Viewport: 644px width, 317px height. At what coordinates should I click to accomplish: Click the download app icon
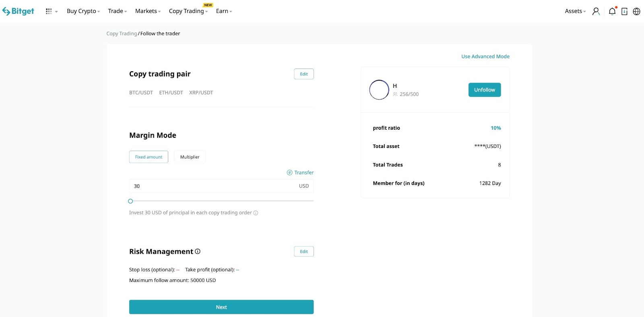pyautogui.click(x=624, y=11)
